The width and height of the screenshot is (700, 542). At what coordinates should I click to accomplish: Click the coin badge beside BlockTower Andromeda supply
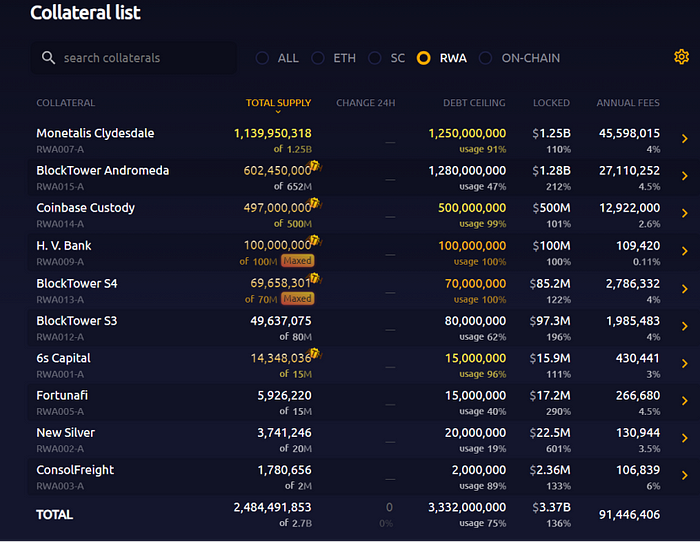(x=315, y=167)
